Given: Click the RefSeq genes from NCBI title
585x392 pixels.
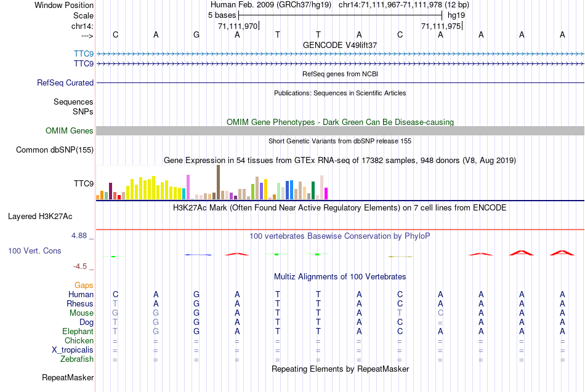Looking at the screenshot, I should click(341, 74).
